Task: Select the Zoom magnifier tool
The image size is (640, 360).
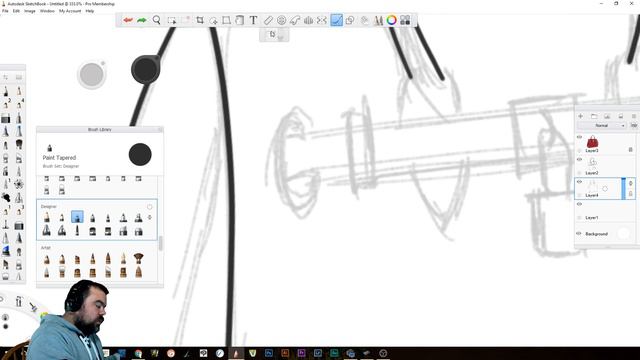Action: (156, 20)
